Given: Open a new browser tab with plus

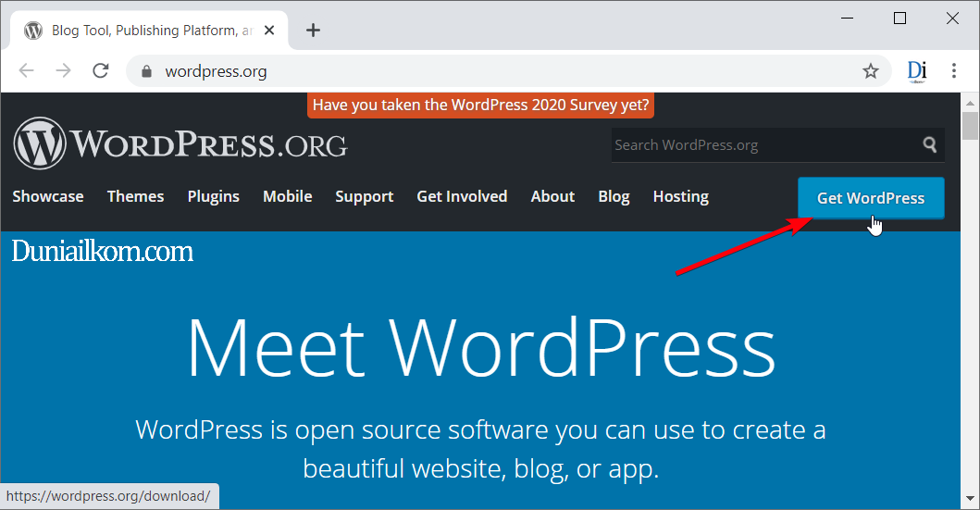Looking at the screenshot, I should pyautogui.click(x=313, y=30).
